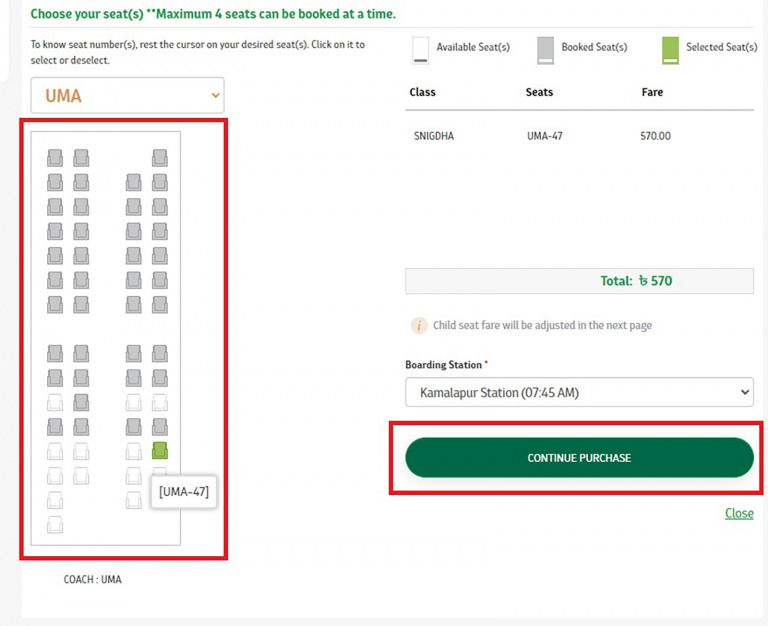This screenshot has width=768, height=626.
Task: Click the green Selected Seat(s) legend swatch
Action: coord(670,49)
